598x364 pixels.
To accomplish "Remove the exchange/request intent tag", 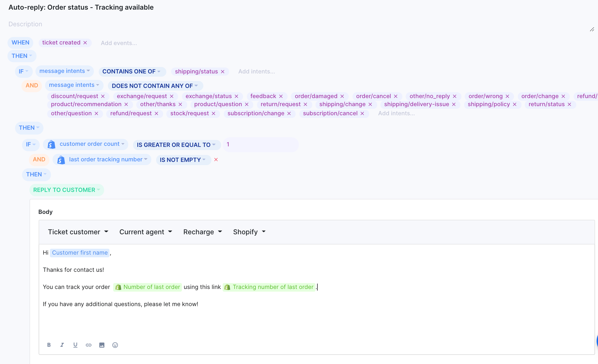I will pos(172,96).
